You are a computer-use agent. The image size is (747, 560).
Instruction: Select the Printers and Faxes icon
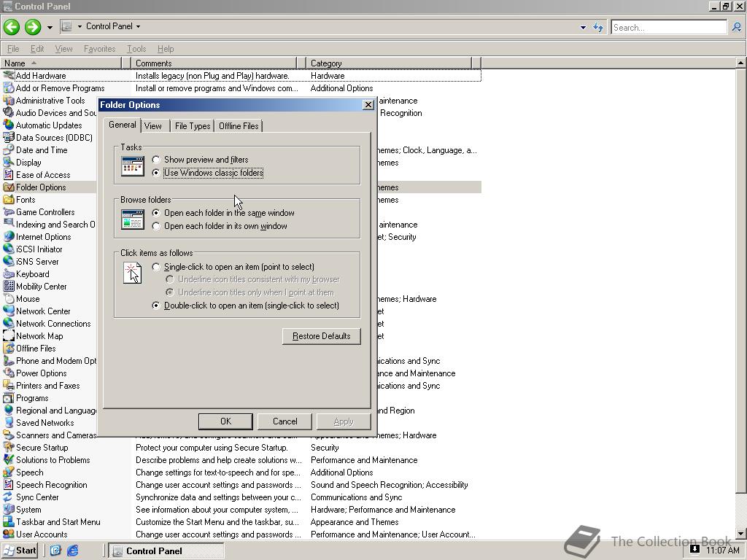pos(9,385)
